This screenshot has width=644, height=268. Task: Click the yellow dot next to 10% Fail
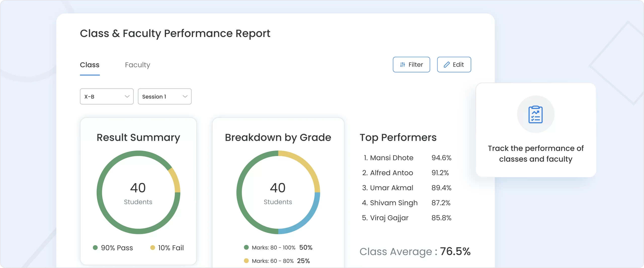(152, 248)
